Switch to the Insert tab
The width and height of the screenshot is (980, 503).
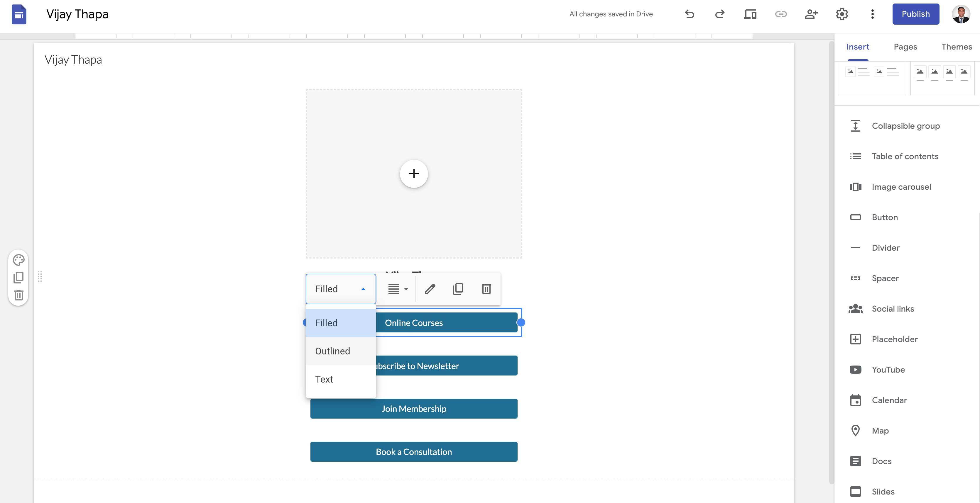point(857,47)
